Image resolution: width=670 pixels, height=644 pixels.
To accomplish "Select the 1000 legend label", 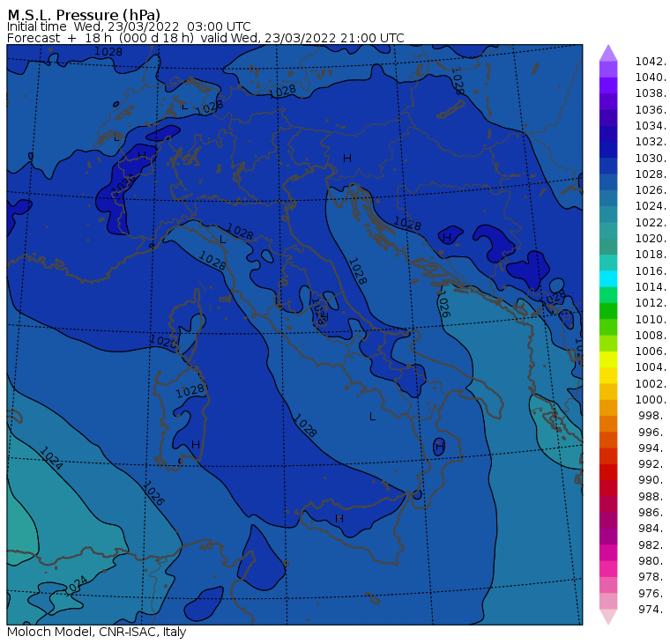I will 651,400.
